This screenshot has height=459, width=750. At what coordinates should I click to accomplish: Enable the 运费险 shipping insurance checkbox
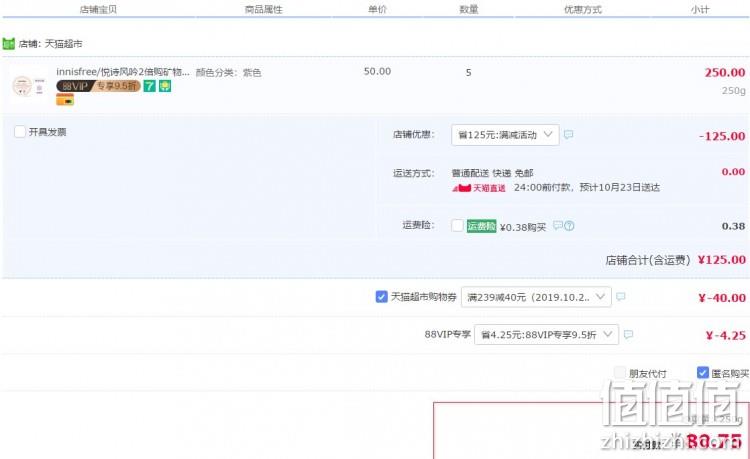pos(457,226)
